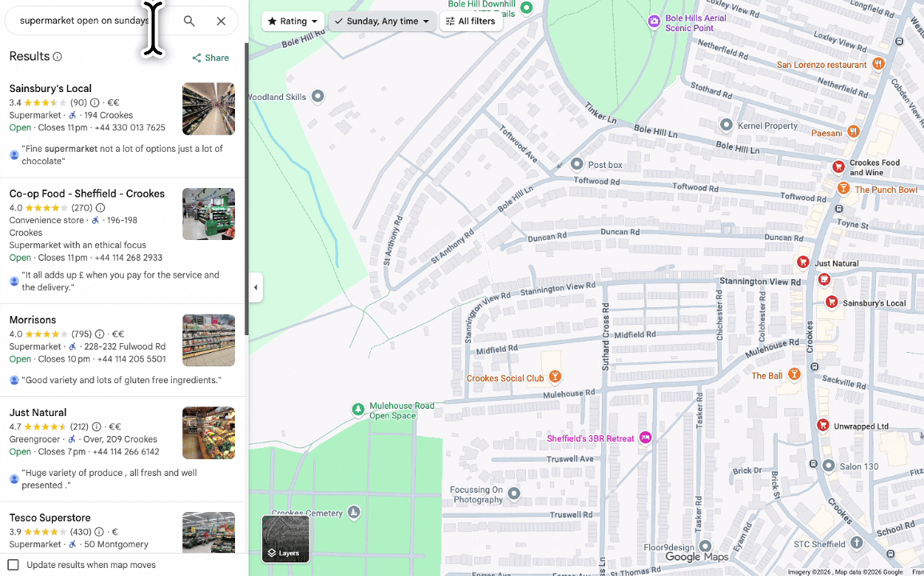Viewport: 924px width, 576px height.
Task: Click the info icon beside Co-op's (270) reviews
Action: pos(100,207)
